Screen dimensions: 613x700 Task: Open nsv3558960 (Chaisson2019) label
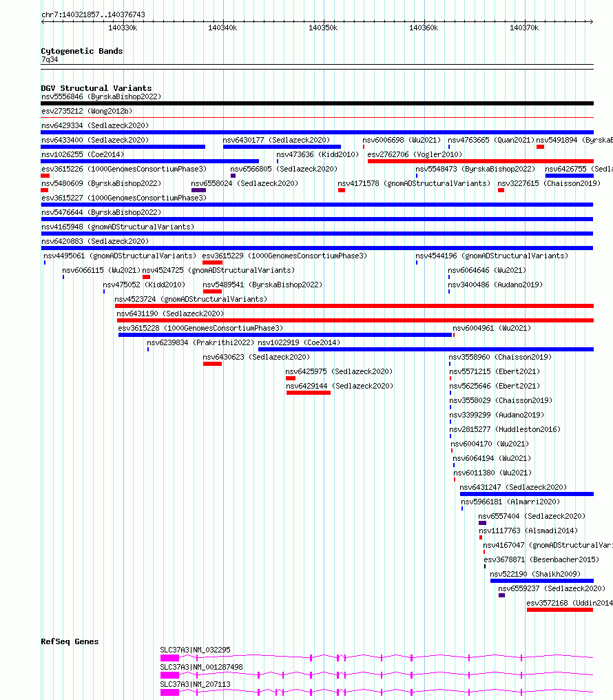[x=500, y=357]
